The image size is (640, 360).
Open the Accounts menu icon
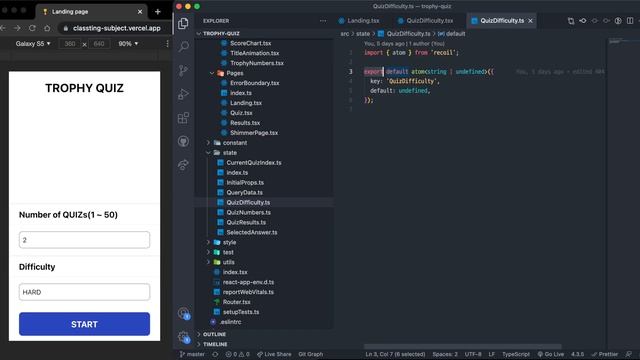point(183,313)
